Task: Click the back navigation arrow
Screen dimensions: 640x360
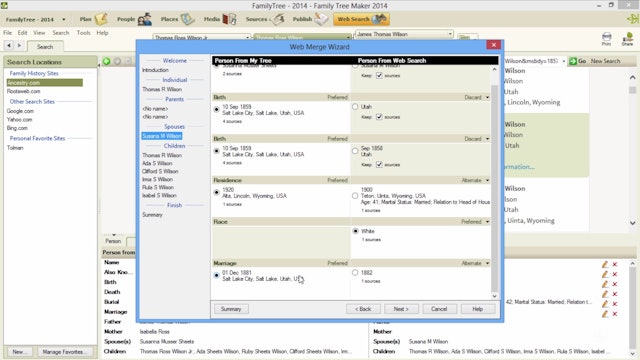Action: point(9,46)
